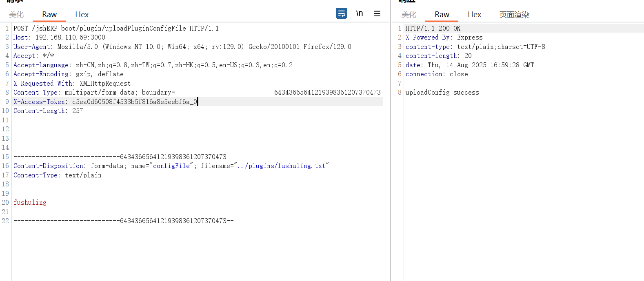Screen dimensions: 644x281
Task: Select the request Raw tab
Action: pos(49,15)
